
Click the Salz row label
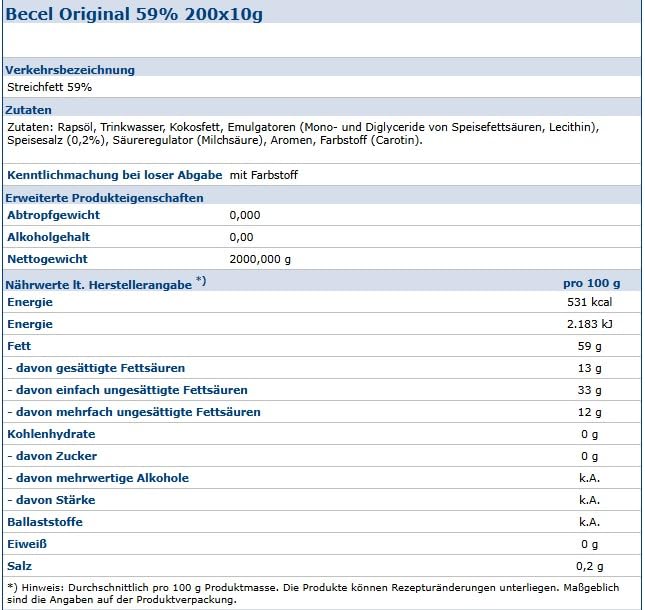19,566
